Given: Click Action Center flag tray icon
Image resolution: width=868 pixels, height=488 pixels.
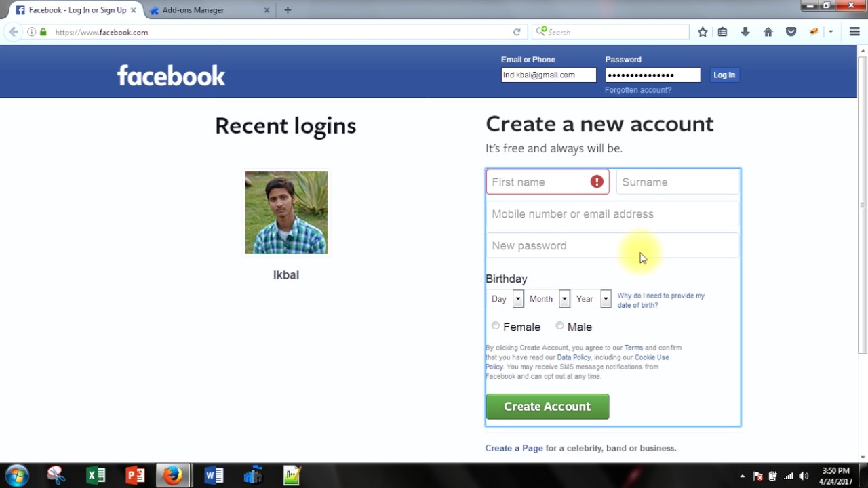Looking at the screenshot, I should point(758,476).
